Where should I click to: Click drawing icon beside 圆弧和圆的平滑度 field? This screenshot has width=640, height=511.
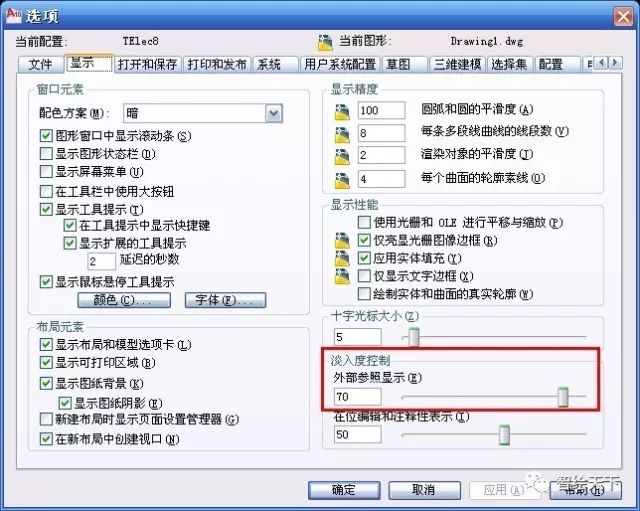click(x=342, y=111)
